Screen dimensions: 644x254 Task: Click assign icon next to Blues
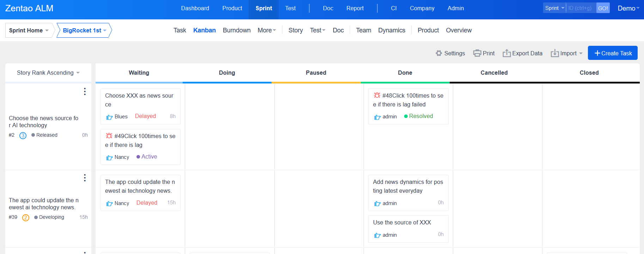[x=109, y=117]
